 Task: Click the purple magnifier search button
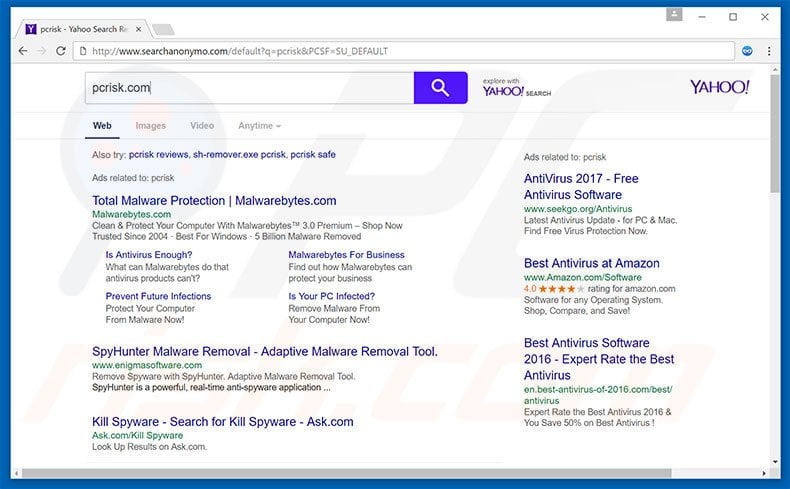point(440,88)
